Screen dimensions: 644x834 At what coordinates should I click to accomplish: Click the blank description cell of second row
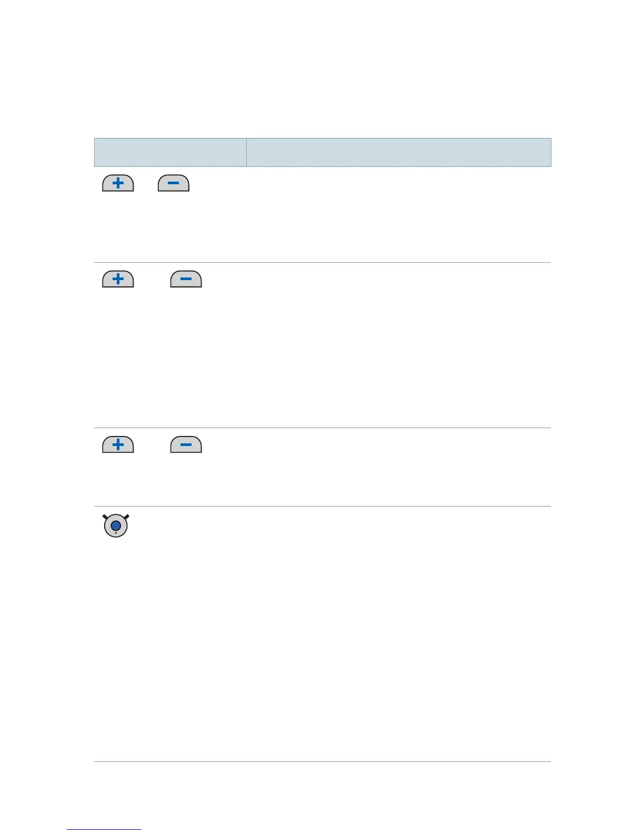tap(399, 345)
